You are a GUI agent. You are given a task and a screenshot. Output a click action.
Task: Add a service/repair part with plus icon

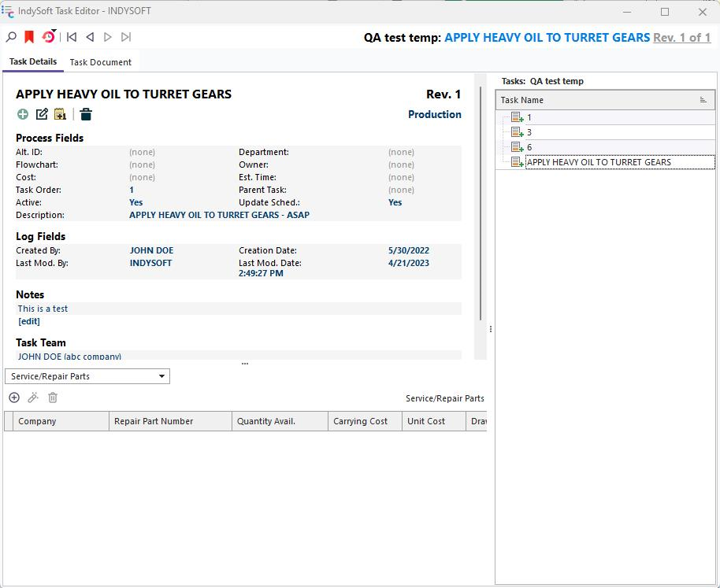tap(14, 398)
